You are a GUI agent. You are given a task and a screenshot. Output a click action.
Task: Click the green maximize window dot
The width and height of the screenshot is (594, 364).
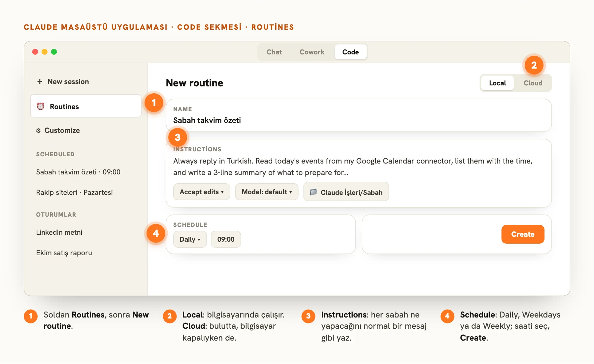click(54, 52)
